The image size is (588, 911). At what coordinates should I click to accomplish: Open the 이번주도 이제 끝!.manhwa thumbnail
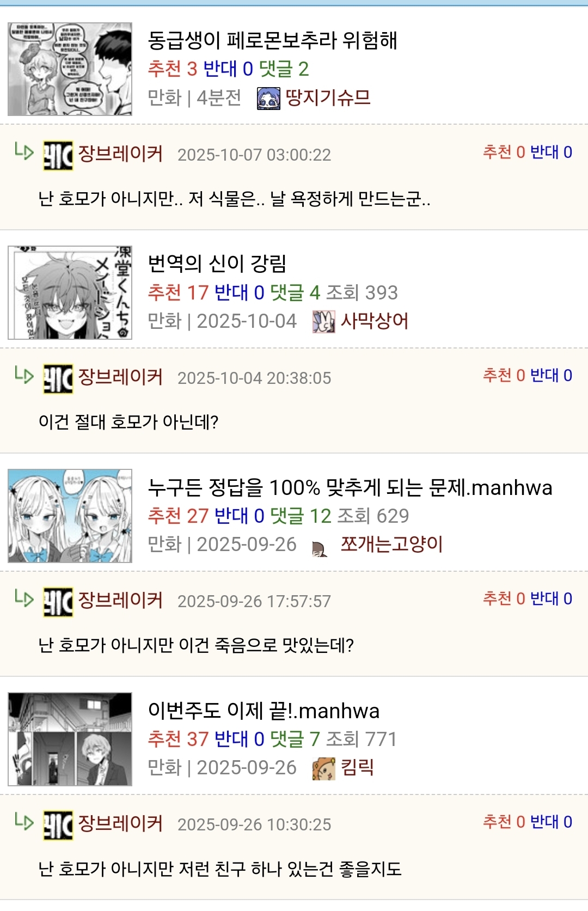coord(70,739)
